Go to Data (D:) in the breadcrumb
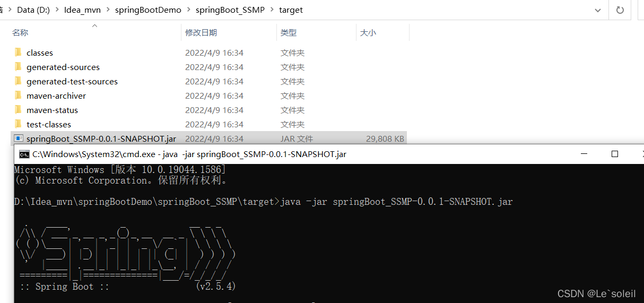 click(x=33, y=10)
